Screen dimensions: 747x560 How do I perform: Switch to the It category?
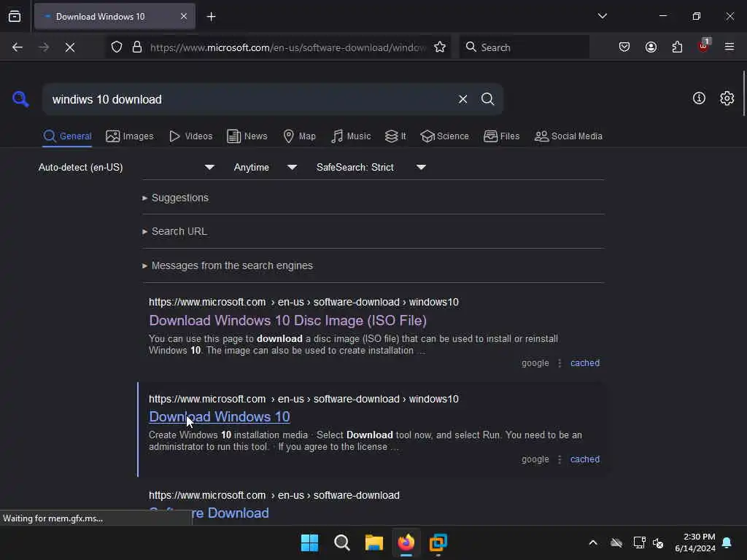395,136
